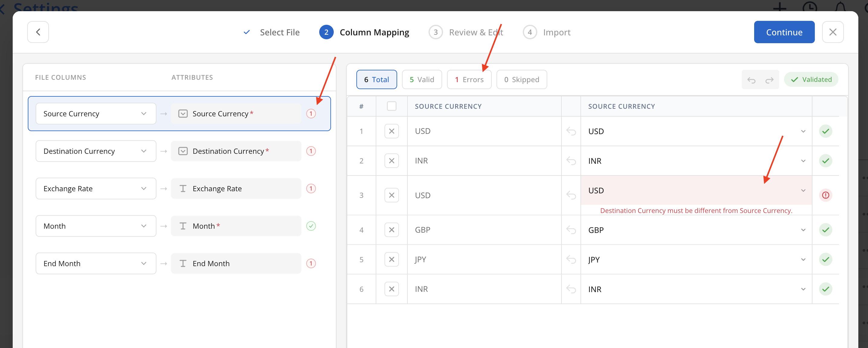Show the 1 Errors filter tab

point(469,79)
